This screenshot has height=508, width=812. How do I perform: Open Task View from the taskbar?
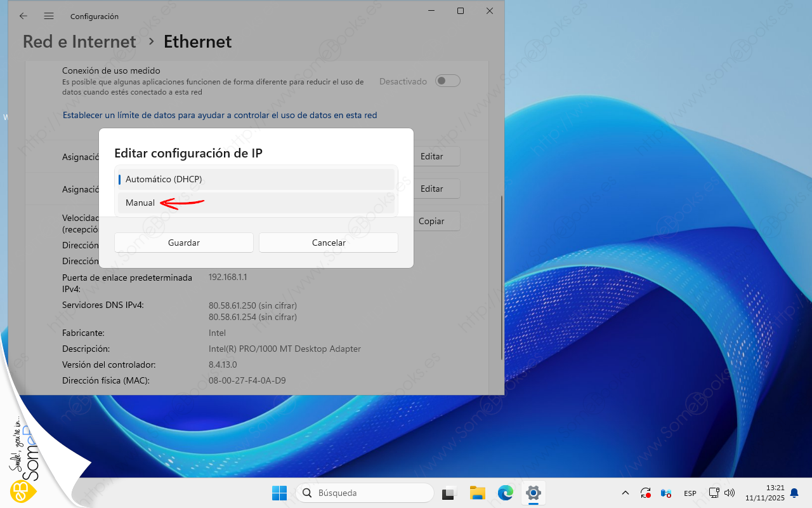pos(450,493)
